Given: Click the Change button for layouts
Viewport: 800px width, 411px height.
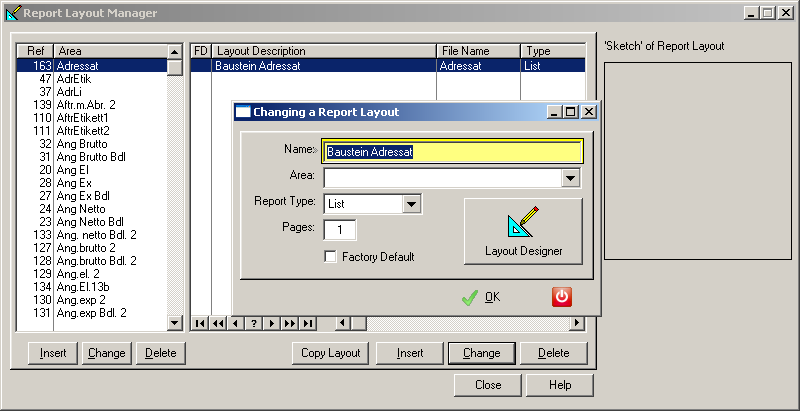Looking at the screenshot, I should 482,353.
